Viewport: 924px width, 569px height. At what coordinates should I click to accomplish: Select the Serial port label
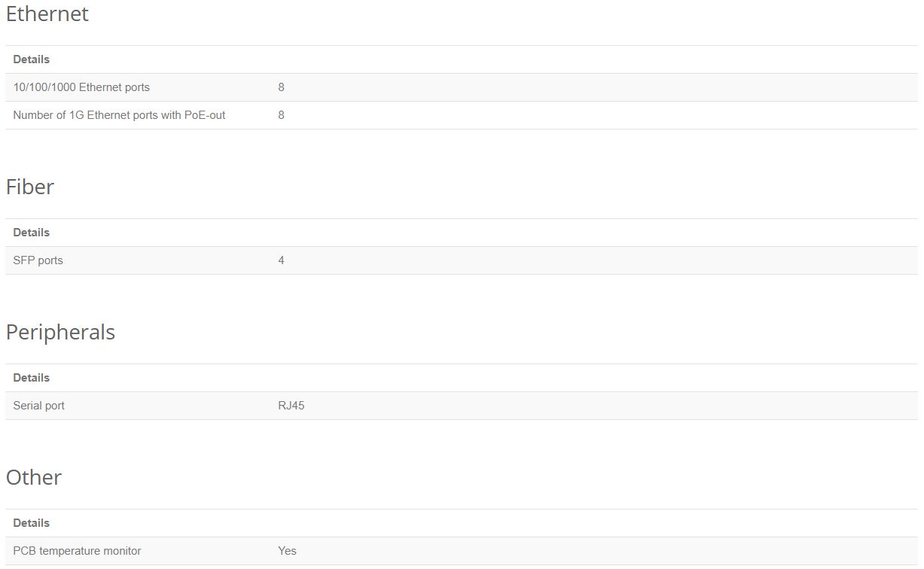[x=38, y=406]
